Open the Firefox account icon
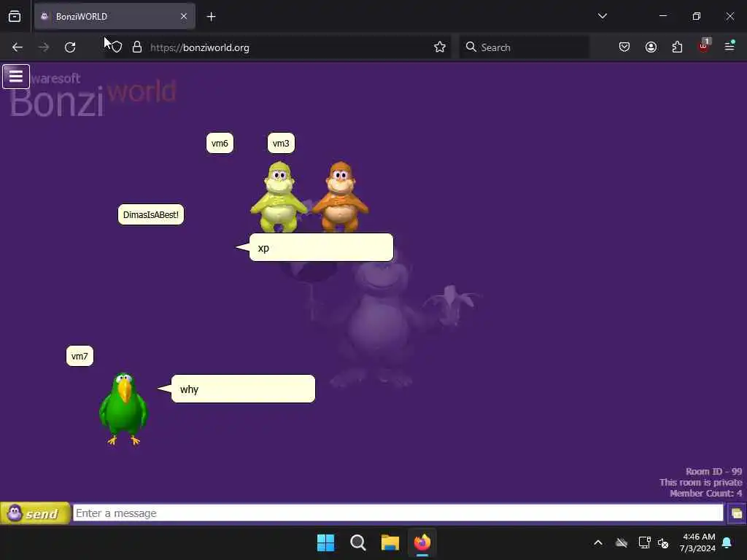747x560 pixels. pos(651,47)
